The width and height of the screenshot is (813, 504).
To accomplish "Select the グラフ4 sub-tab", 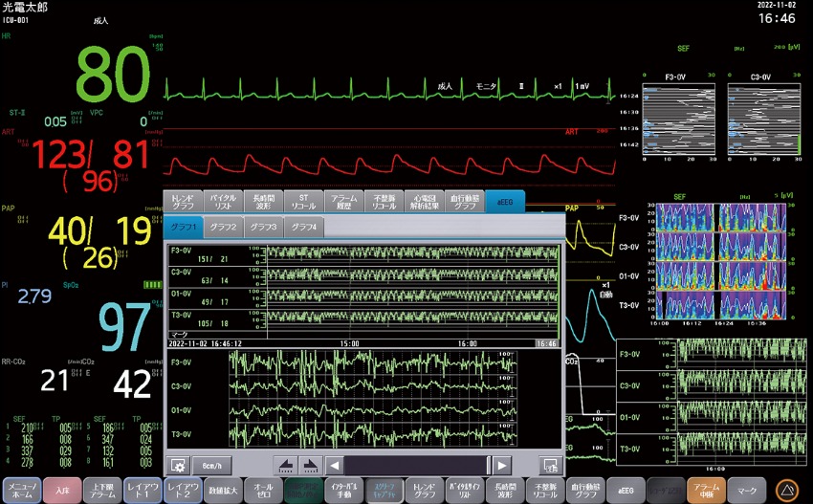I will [x=304, y=227].
